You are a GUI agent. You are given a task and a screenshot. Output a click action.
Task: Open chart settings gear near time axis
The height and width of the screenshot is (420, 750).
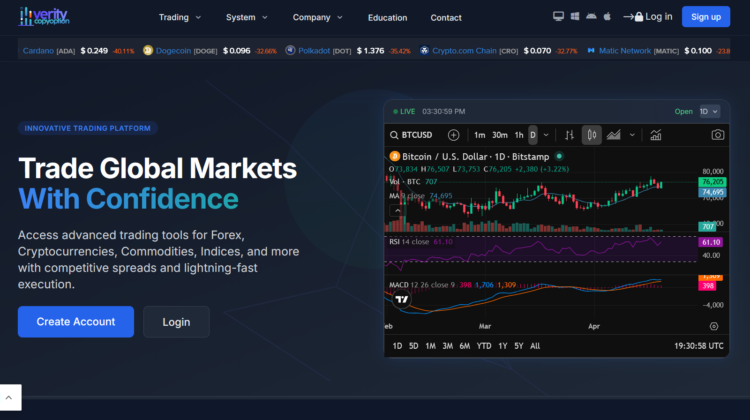[x=713, y=326]
